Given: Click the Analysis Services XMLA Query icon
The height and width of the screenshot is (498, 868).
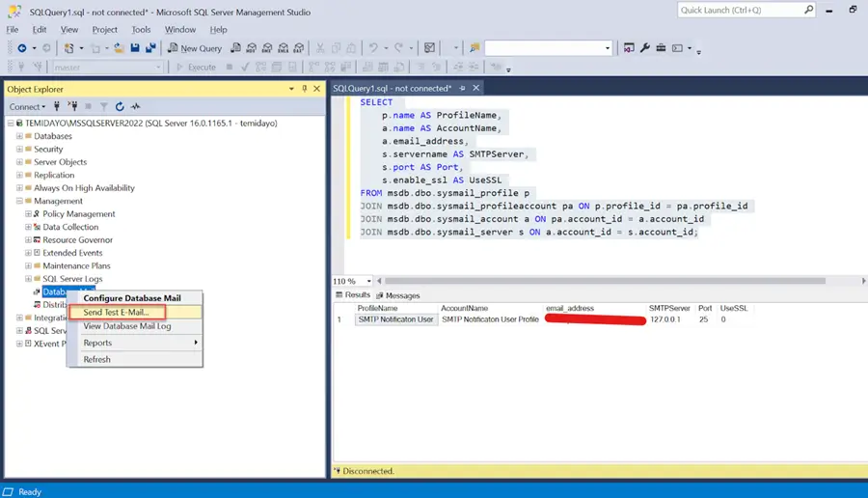Looking at the screenshot, I should 283,48.
